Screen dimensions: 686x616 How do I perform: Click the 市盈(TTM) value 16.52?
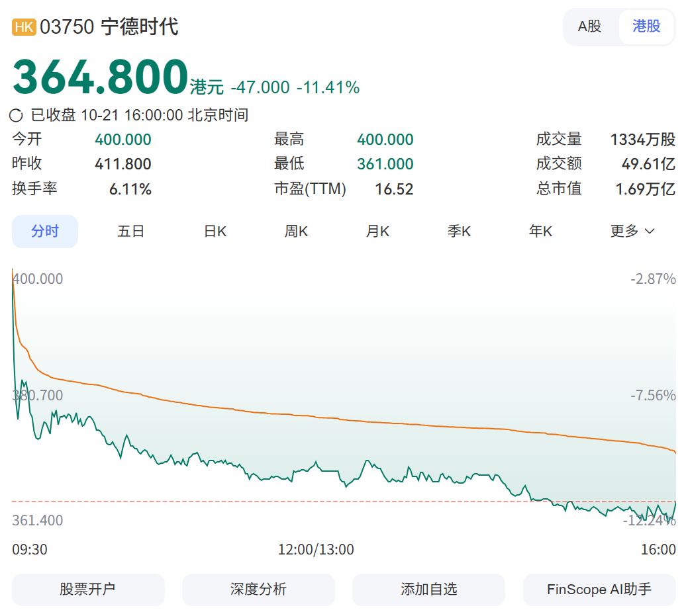[x=394, y=189]
